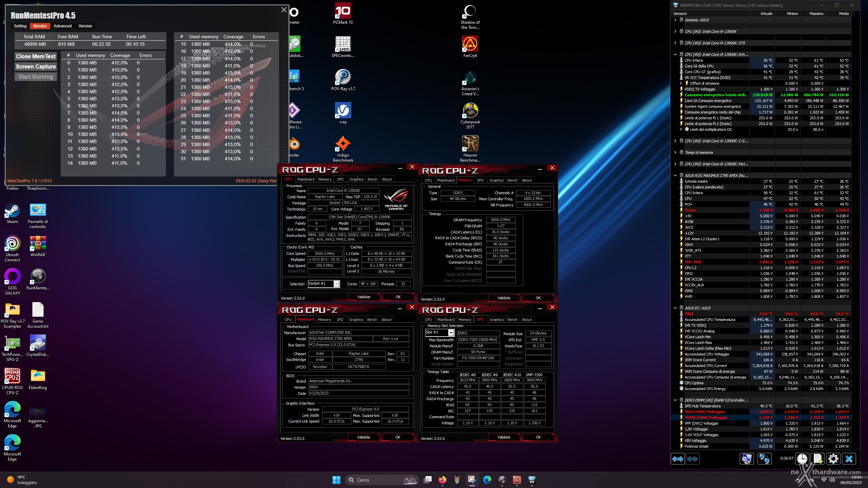Open Shadow of the Tomb Raider shortcut

point(470,17)
